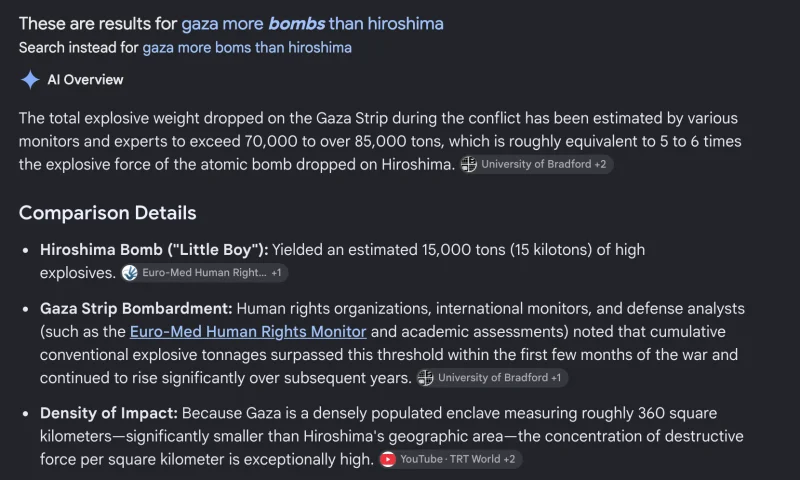The width and height of the screenshot is (800, 480).
Task: Search instead for "gaza more boms than hiroshima"
Action: pos(247,47)
